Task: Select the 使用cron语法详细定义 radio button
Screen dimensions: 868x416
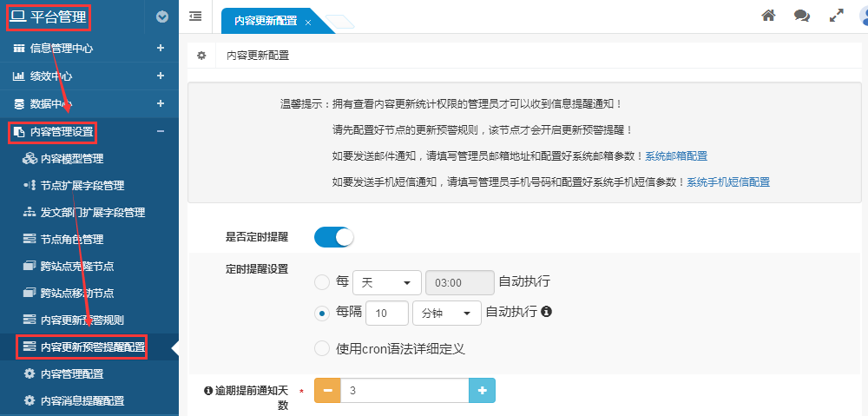Action: coord(322,348)
